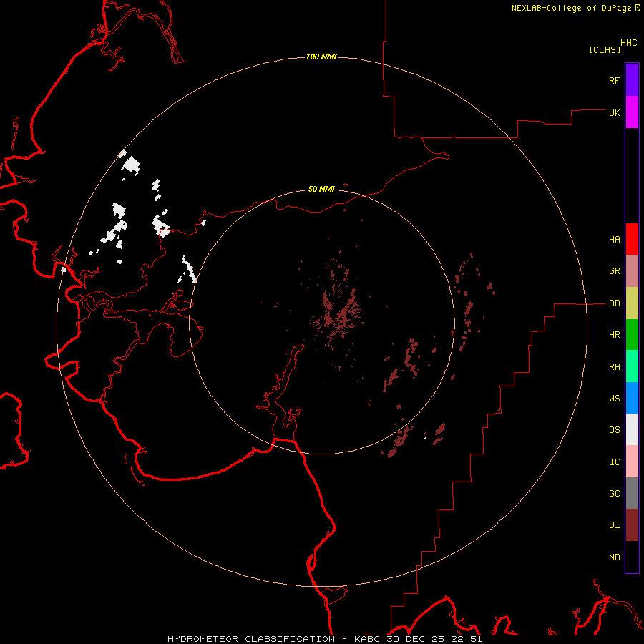Click the NEXLAB-College of DuPage text

(x=571, y=8)
